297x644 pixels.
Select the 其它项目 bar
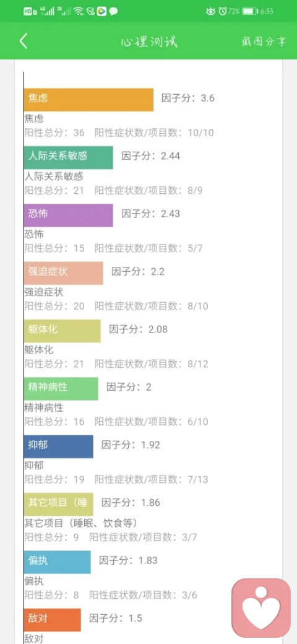[x=59, y=504]
